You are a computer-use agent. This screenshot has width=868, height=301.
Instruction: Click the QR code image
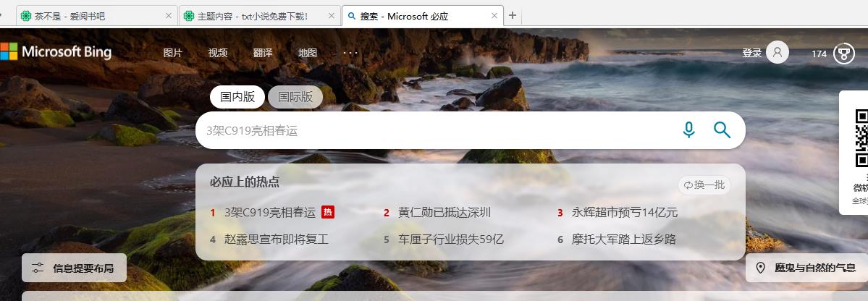(861, 138)
